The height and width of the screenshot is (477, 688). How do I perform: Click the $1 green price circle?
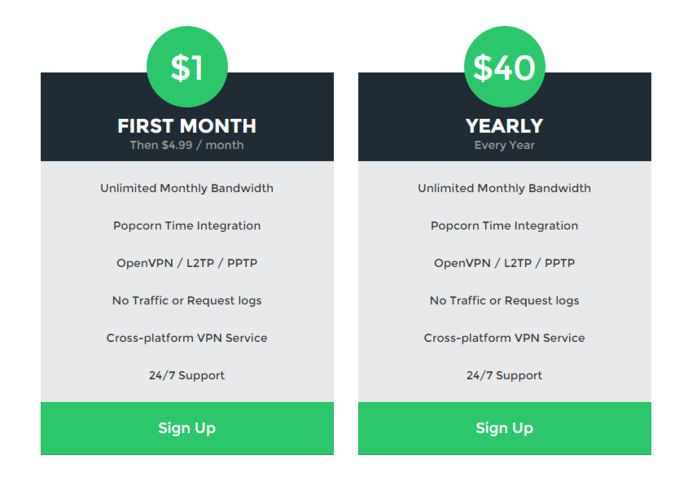point(187,67)
